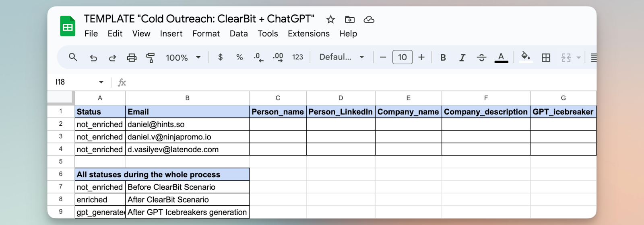Select the Person_name header cell
644x225 pixels.
pos(278,112)
